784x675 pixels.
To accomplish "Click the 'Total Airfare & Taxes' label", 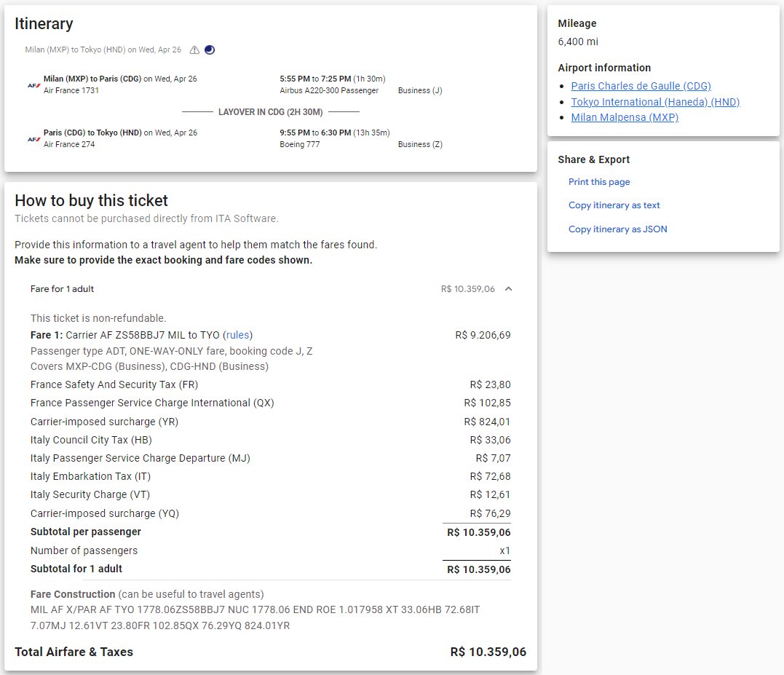I will [x=74, y=652].
